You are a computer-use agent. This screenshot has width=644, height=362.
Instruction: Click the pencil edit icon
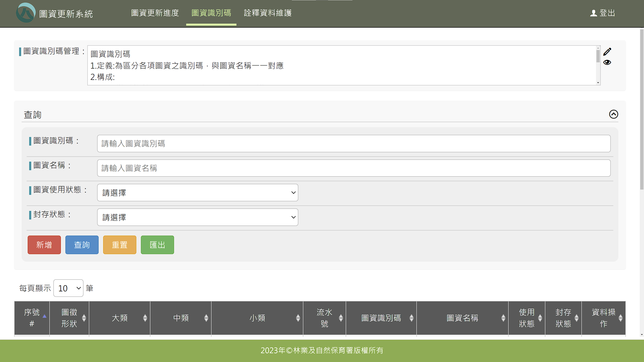coord(607,52)
